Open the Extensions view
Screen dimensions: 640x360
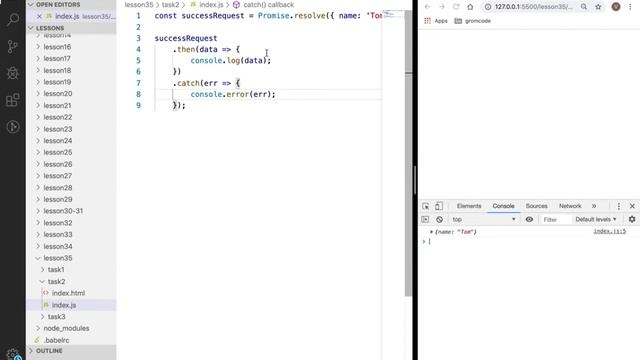click(x=13, y=100)
